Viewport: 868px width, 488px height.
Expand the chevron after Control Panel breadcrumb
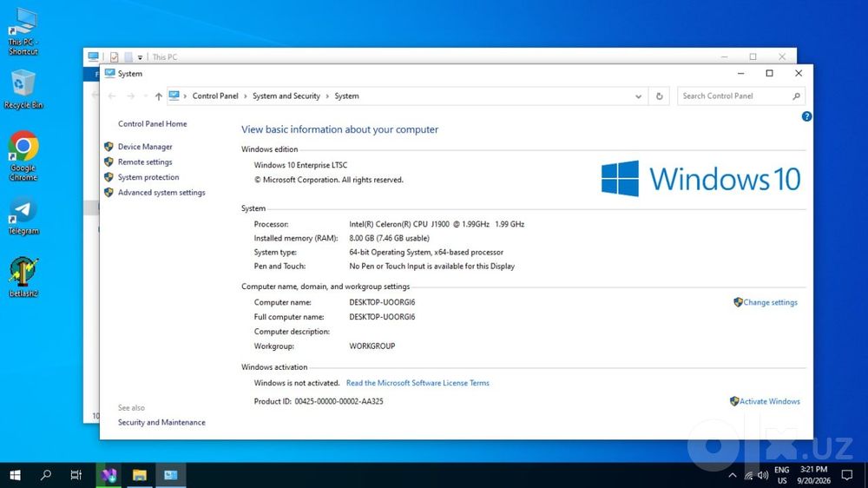pyautogui.click(x=246, y=96)
